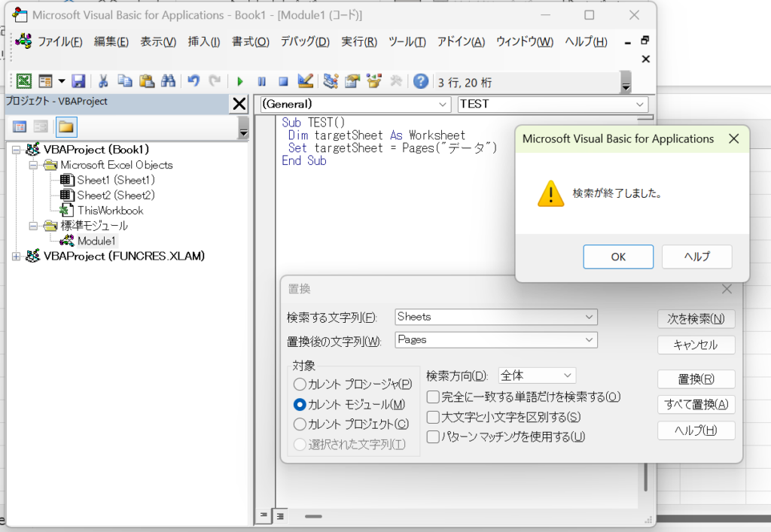Check パターン マッチングを使用する checkbox
The height and width of the screenshot is (532, 771).
433,436
